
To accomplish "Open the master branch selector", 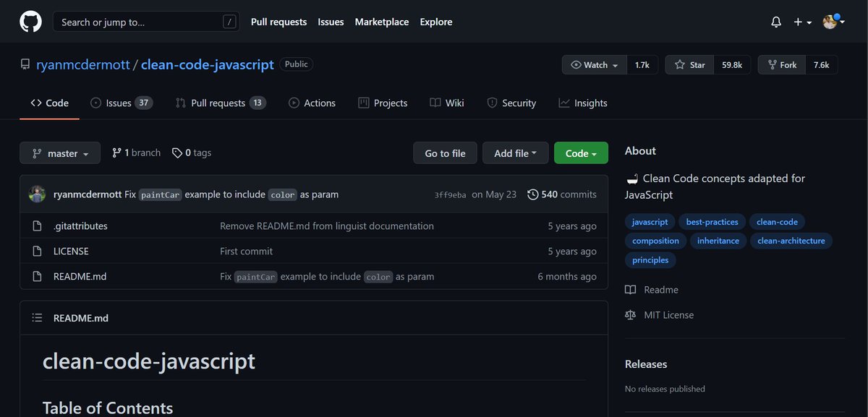I will point(60,153).
